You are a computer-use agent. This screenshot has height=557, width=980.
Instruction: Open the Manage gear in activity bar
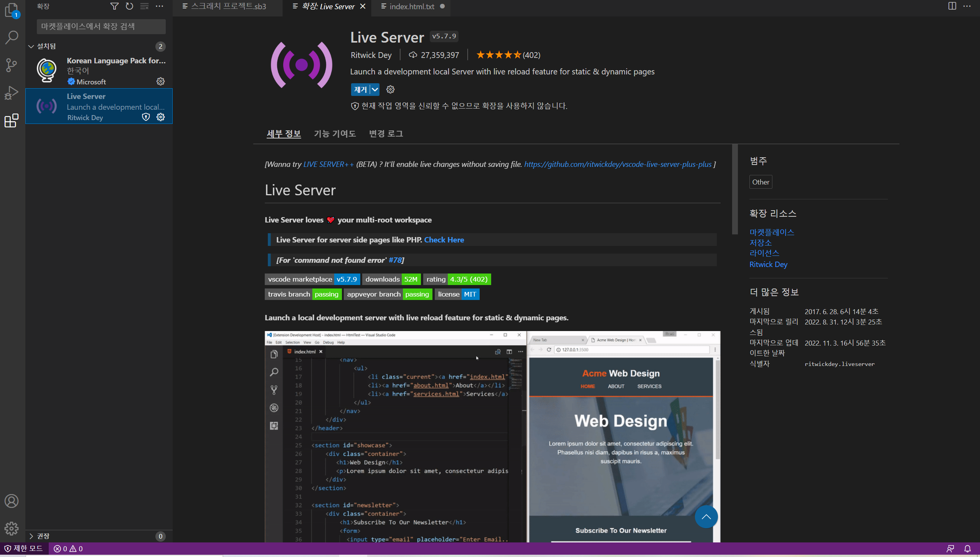tap(12, 529)
